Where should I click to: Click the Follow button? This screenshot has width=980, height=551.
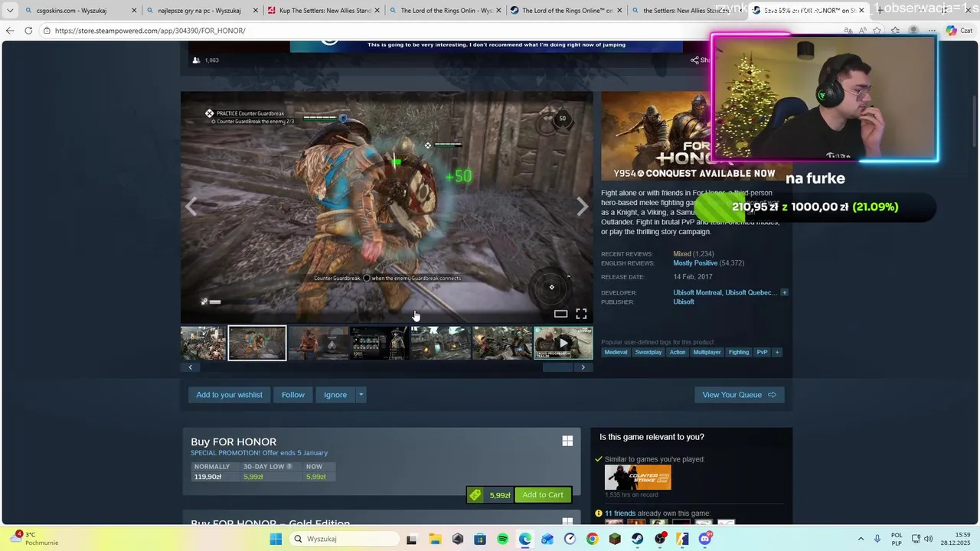click(x=292, y=395)
